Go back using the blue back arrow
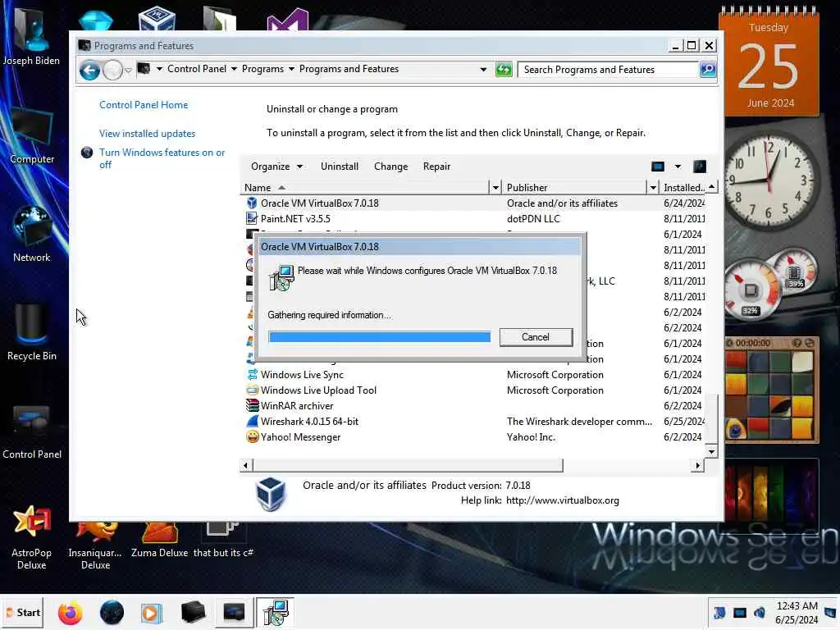The width and height of the screenshot is (840, 630). tap(89, 70)
